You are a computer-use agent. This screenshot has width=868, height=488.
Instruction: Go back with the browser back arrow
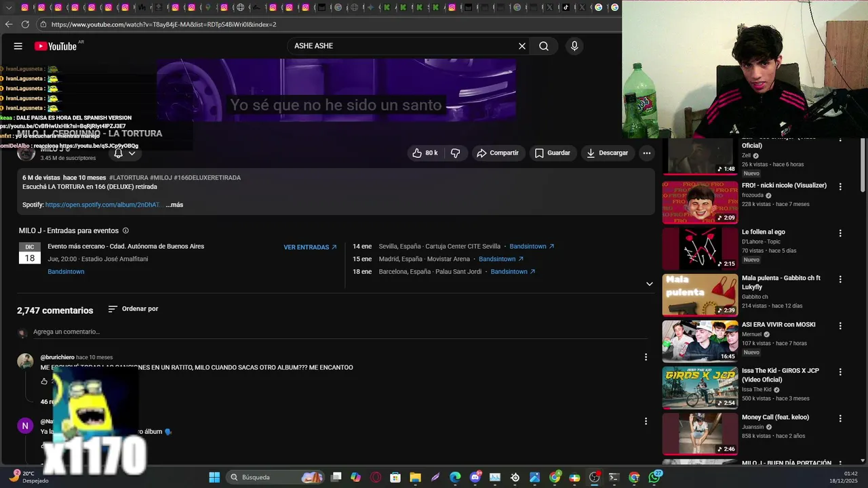[x=9, y=24]
